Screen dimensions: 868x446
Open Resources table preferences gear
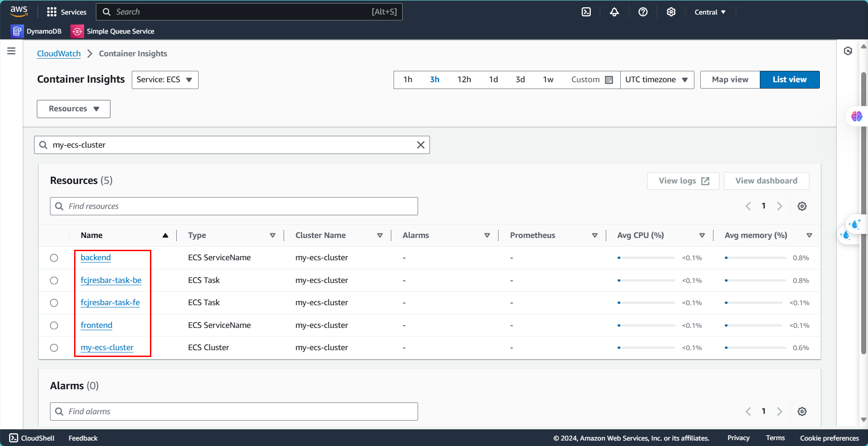coord(802,206)
